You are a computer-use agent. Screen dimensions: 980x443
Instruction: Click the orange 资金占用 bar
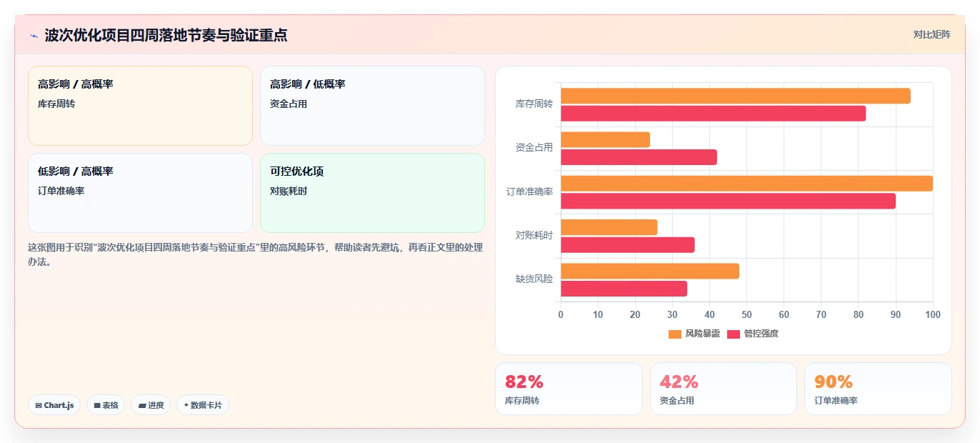click(605, 139)
